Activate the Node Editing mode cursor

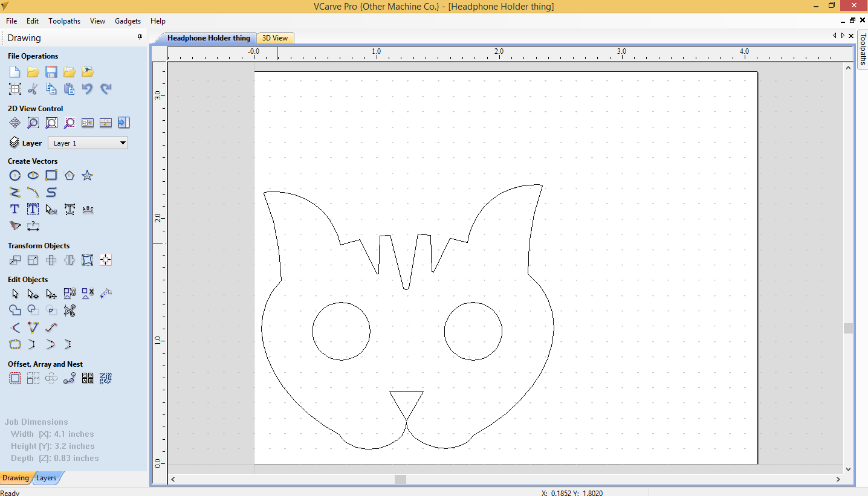(x=33, y=294)
